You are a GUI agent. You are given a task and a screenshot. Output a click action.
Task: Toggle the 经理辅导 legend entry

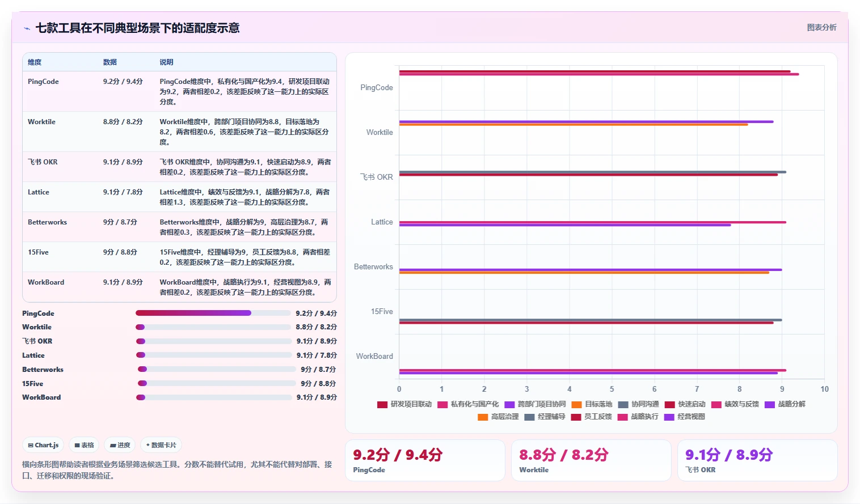click(x=545, y=417)
